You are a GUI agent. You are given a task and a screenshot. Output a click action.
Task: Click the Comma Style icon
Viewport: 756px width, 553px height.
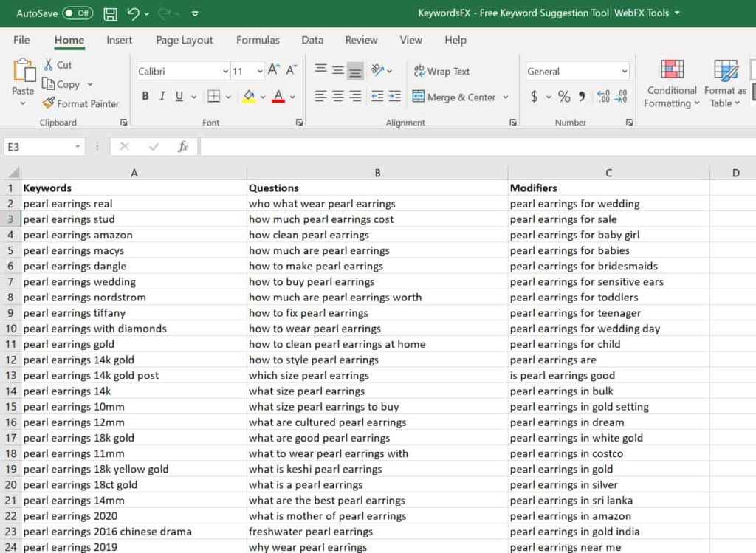582,97
